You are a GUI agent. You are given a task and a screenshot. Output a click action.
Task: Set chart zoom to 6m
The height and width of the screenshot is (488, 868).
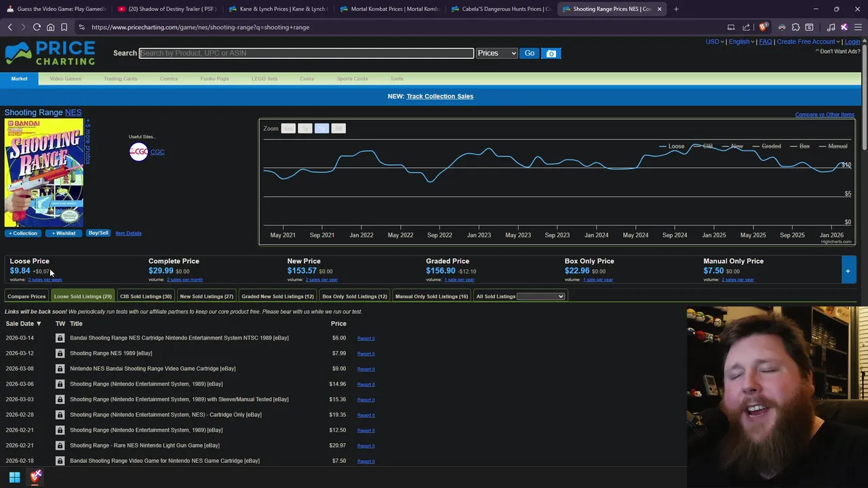288,128
